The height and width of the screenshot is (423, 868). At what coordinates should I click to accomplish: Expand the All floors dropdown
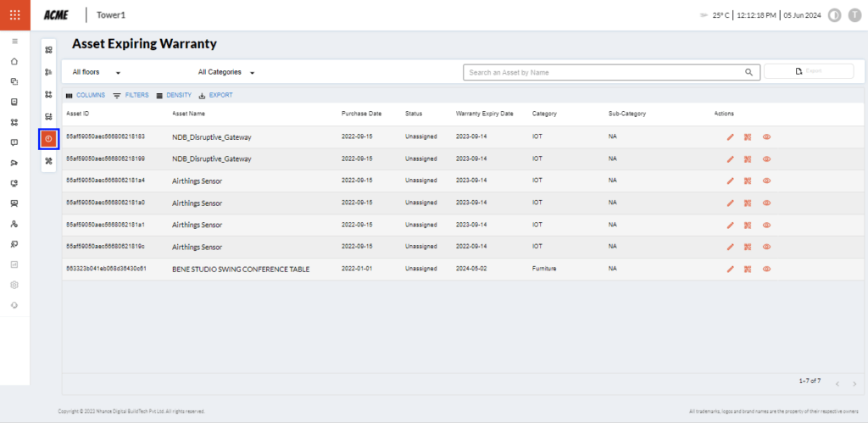coord(97,73)
